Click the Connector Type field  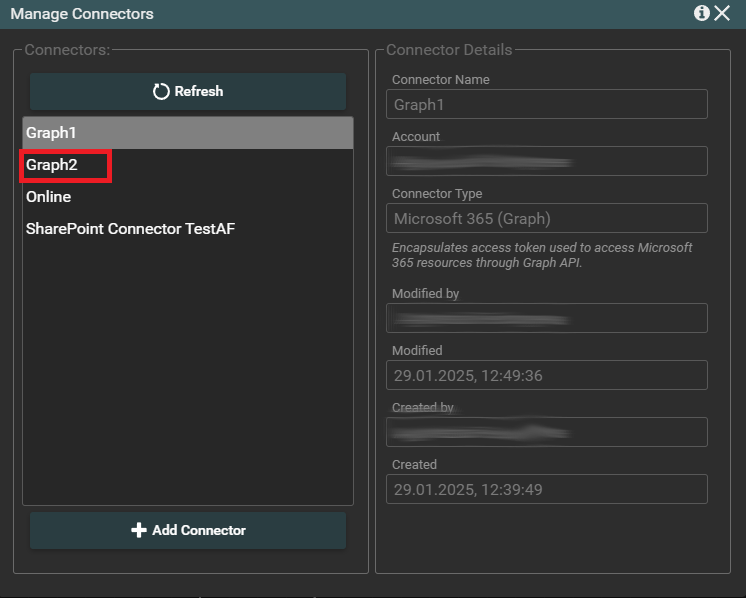click(x=546, y=218)
